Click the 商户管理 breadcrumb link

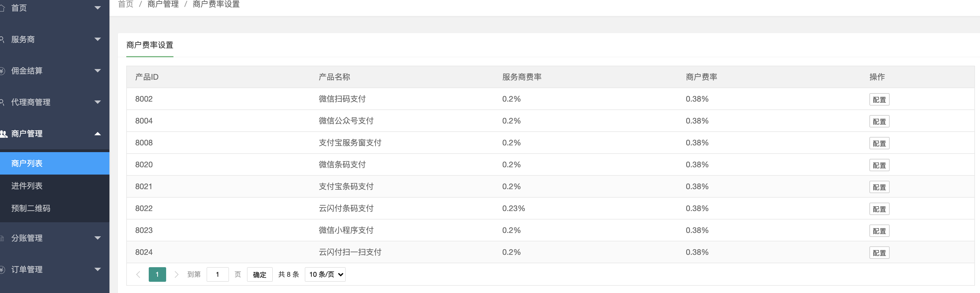click(163, 4)
